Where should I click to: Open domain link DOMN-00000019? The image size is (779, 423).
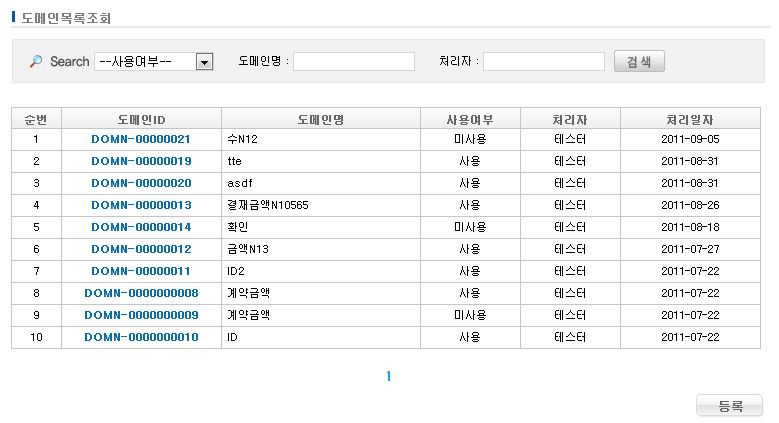click(x=141, y=161)
